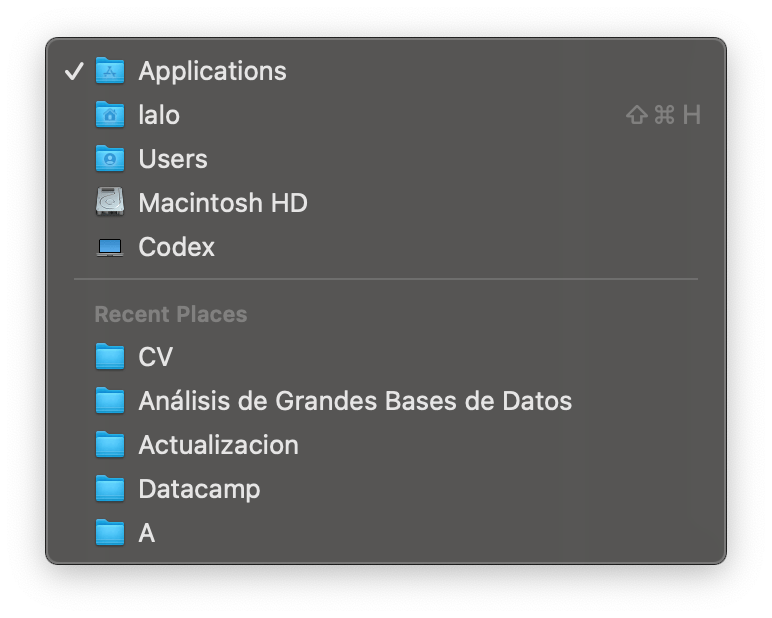Select Actualizacion from Recent Places

[x=218, y=445]
